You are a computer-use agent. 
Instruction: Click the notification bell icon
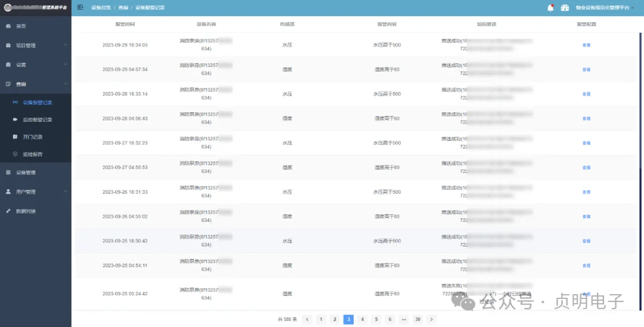[550, 8]
